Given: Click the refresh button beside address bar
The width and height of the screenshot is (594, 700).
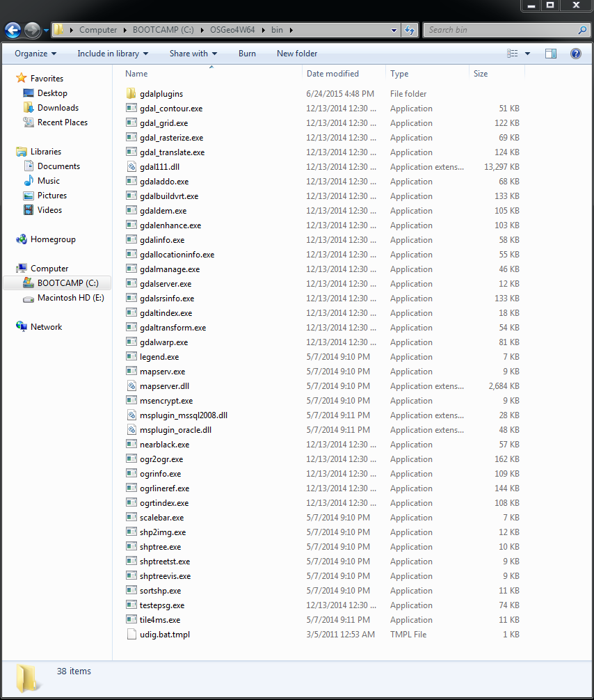Looking at the screenshot, I should [x=409, y=30].
